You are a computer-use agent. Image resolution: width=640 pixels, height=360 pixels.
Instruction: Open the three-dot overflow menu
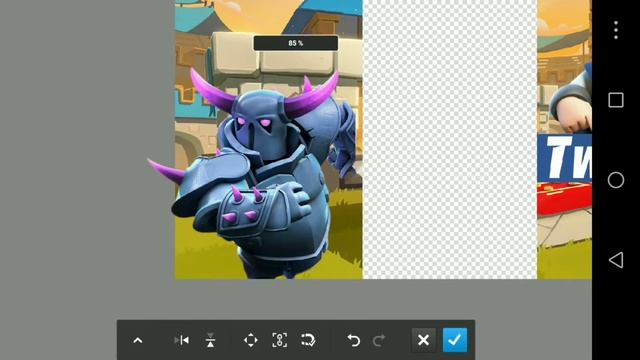coord(616,30)
